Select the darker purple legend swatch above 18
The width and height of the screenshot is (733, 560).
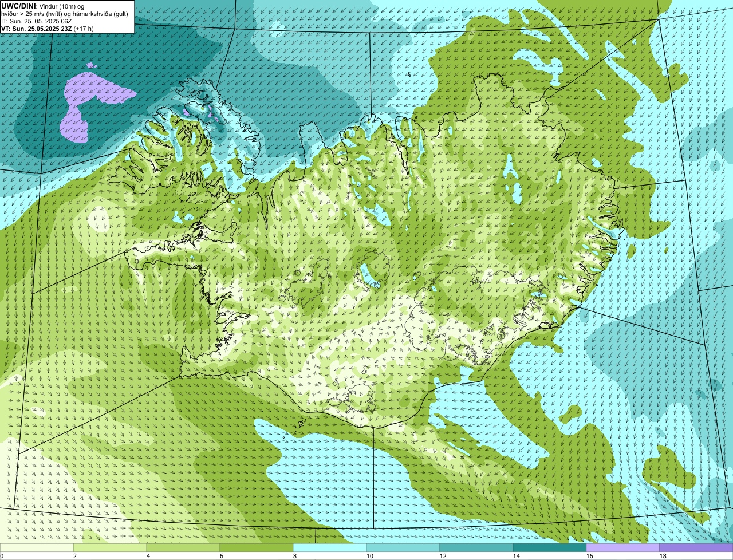696,547
